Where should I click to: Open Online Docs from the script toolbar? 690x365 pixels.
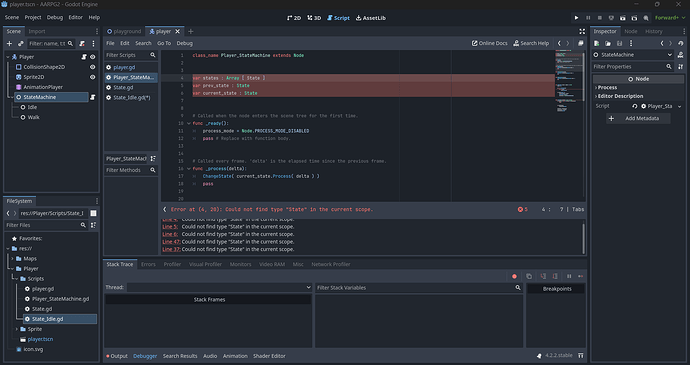[x=489, y=43]
